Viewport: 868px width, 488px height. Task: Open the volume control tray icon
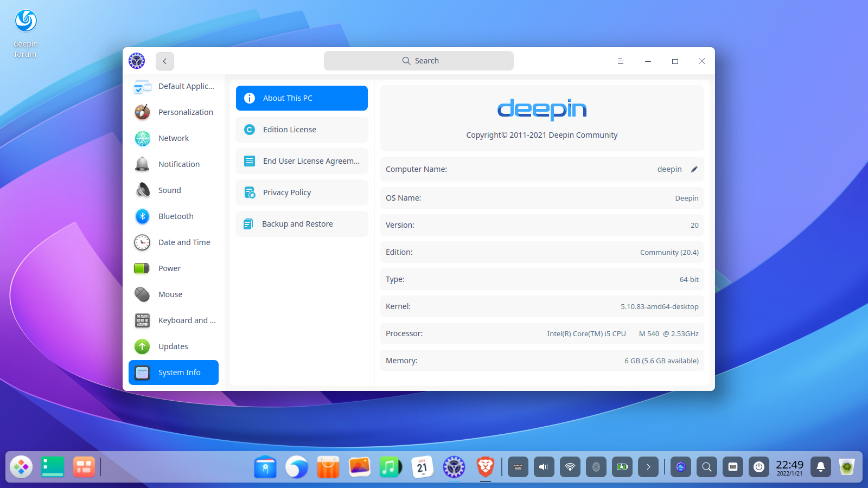coord(544,467)
